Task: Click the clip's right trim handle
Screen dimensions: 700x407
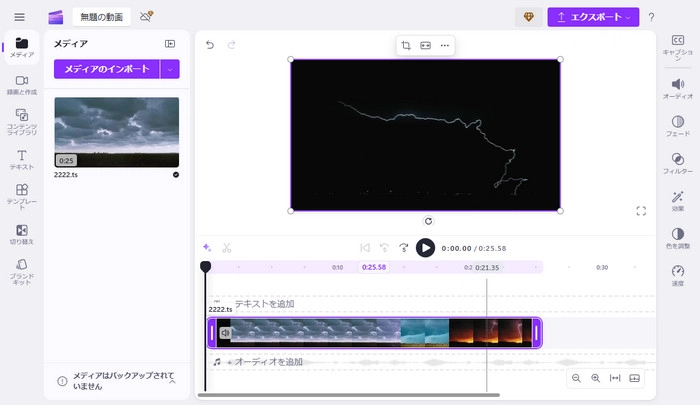Action: tap(537, 333)
